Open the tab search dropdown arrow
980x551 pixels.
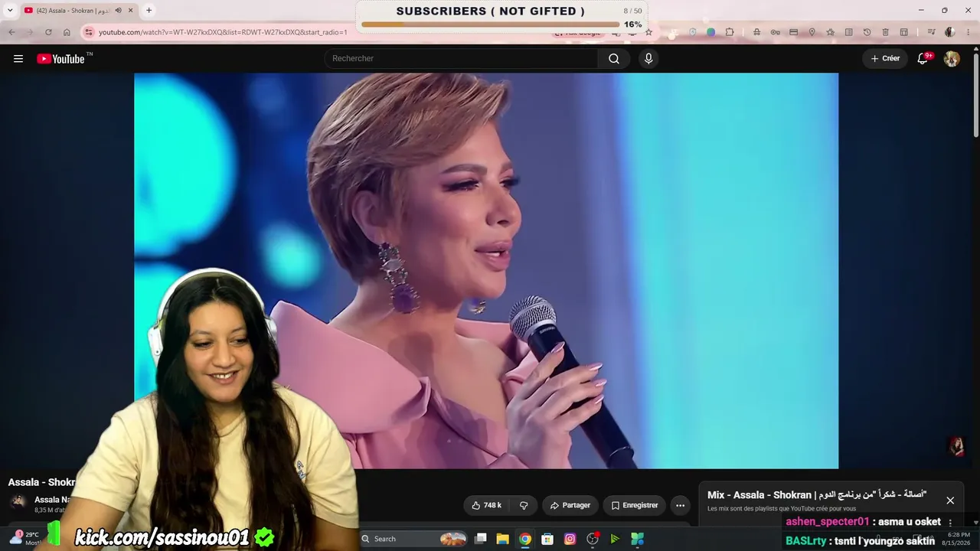[x=10, y=10]
